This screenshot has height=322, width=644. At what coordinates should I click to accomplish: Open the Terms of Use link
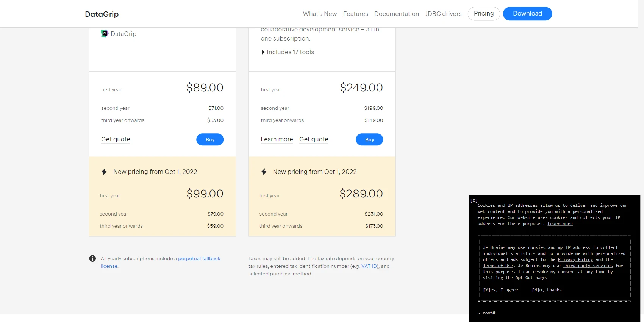coord(498,266)
